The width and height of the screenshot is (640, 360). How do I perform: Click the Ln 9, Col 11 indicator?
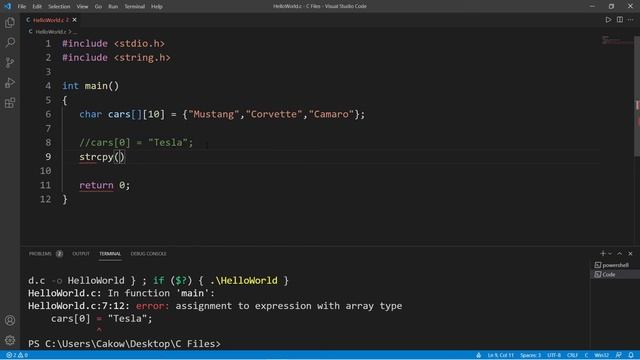click(x=500, y=355)
